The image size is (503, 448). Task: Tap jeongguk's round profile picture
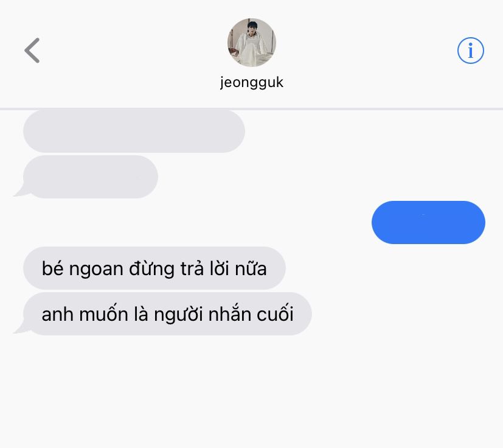(252, 43)
